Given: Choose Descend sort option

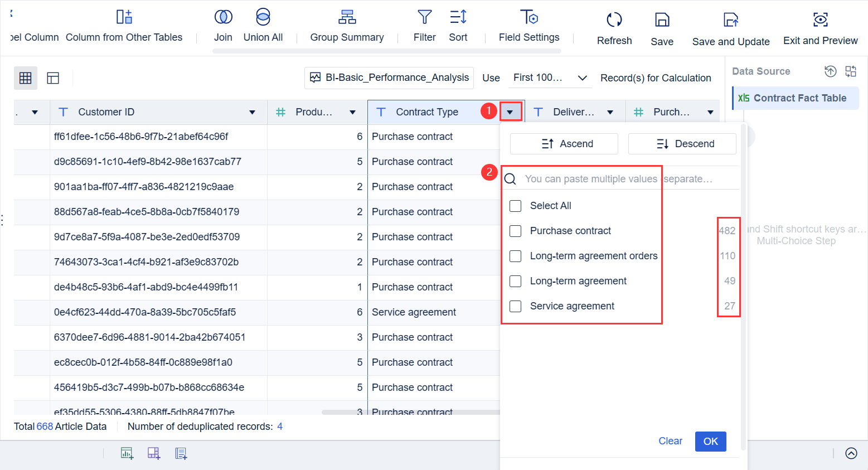Looking at the screenshot, I should (682, 144).
